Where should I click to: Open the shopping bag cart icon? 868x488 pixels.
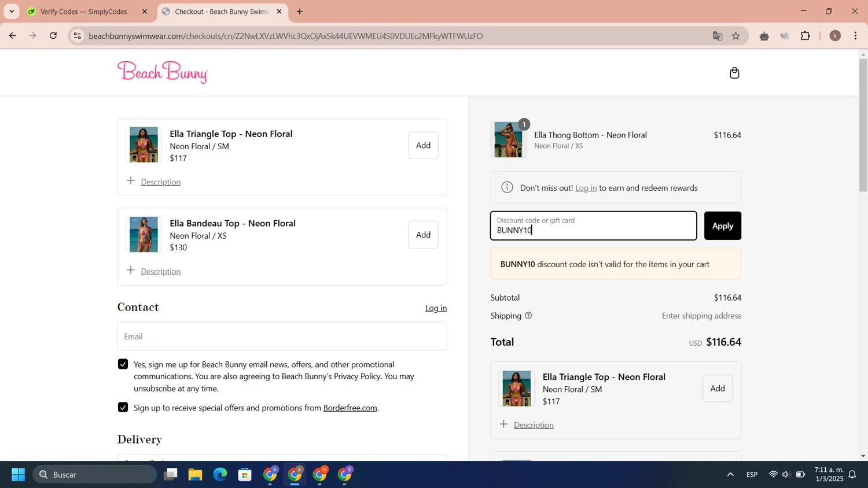click(x=734, y=73)
